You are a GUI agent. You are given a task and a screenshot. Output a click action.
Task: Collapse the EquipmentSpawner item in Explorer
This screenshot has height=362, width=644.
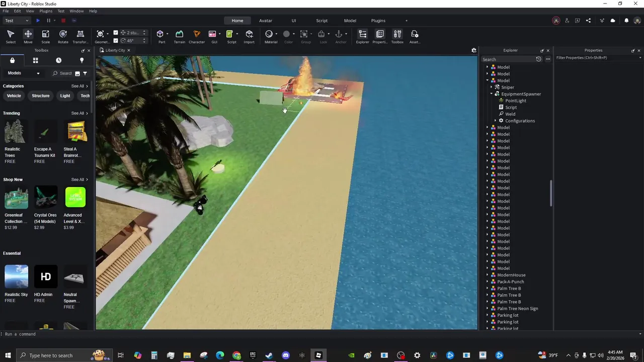coord(492,94)
